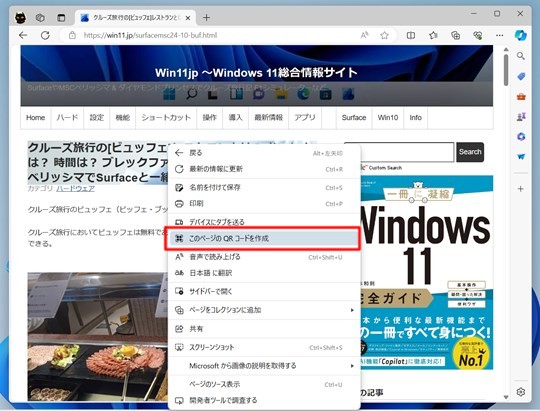Viewport: 540px width, 411px height.
Task: Open the Win10 navigation link
Action: point(388,118)
